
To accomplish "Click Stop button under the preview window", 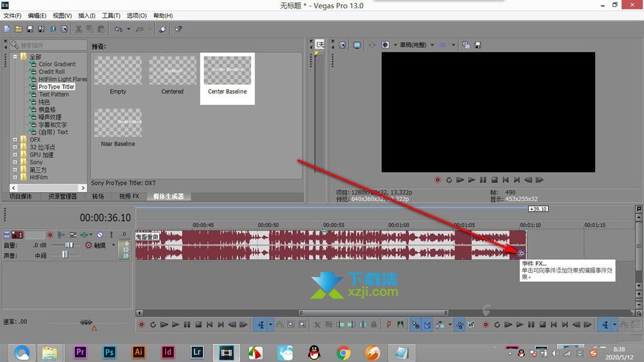I will [495, 180].
